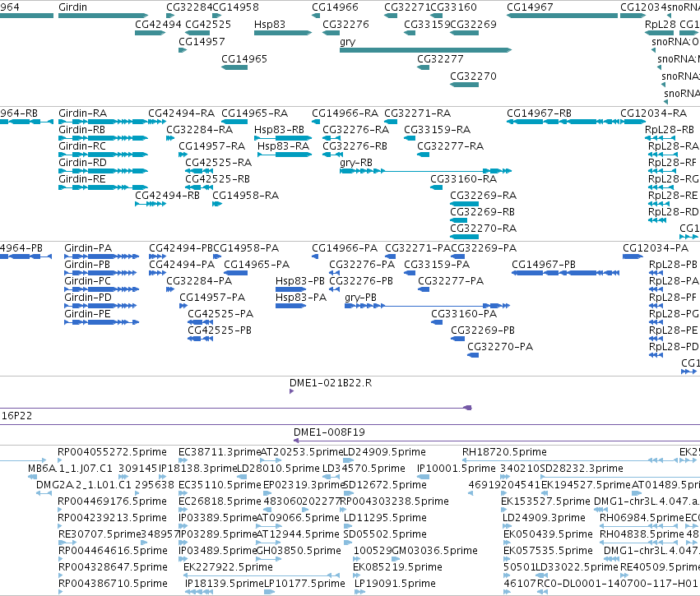700x596 pixels.
Task: Select the Hsp83-PA protein
Action: tap(290, 306)
